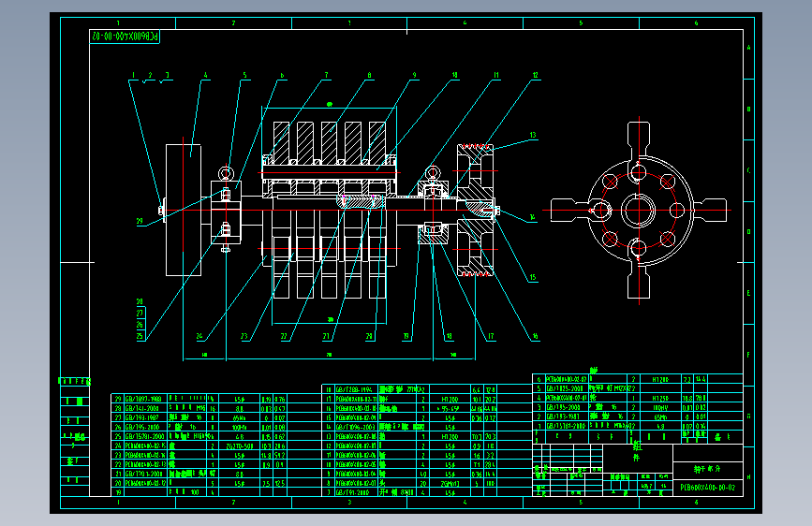Click part callout number 4 above the drawing

tap(206, 76)
